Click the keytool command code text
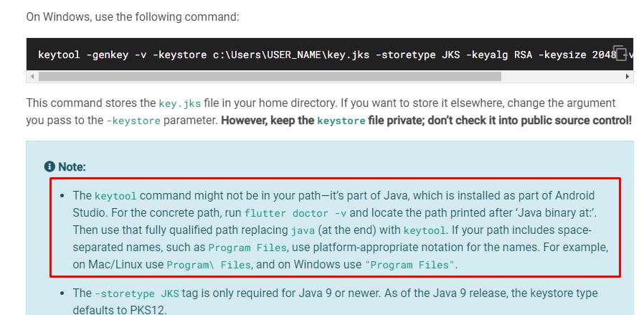The width and height of the screenshot is (644, 315). (x=335, y=55)
